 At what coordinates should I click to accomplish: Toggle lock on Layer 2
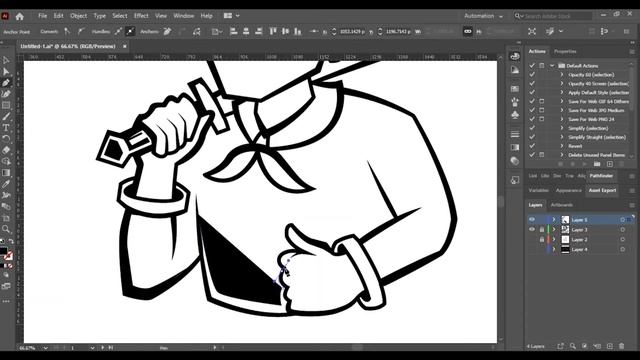click(x=542, y=239)
